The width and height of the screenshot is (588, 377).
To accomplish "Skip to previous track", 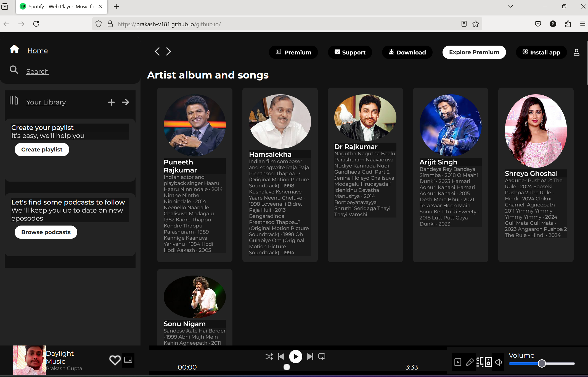I will click(x=281, y=357).
